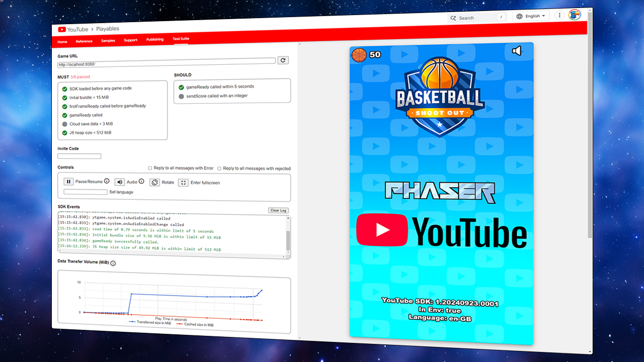This screenshot has width=644, height=362.
Task: Open the user account avatar
Action: coord(575,15)
